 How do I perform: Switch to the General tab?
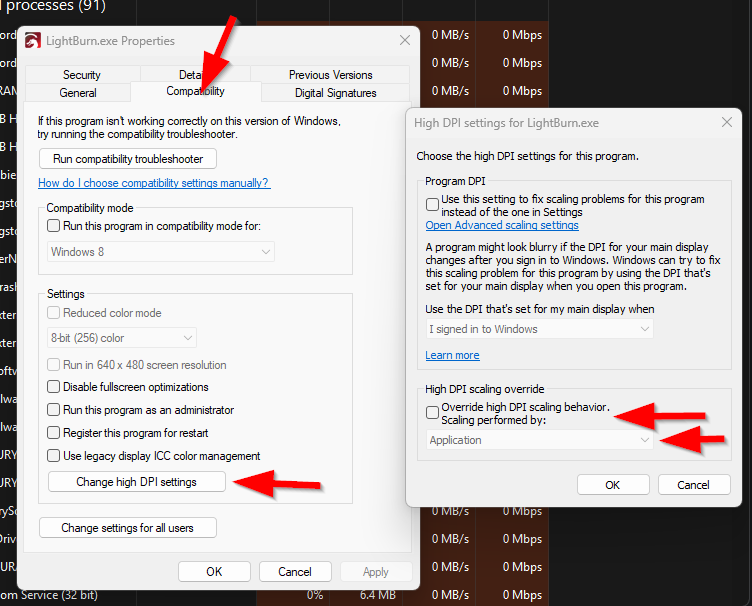(78, 93)
